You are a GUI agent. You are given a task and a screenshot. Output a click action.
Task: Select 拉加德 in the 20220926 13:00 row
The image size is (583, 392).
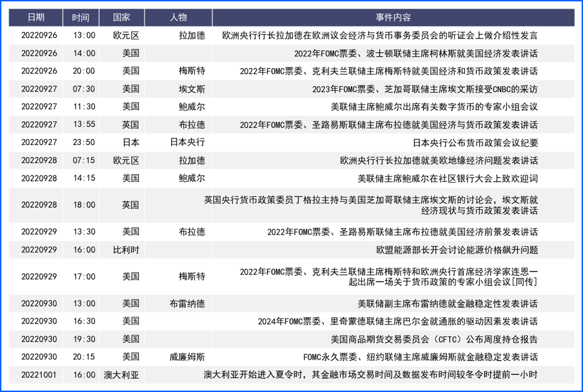192,35
